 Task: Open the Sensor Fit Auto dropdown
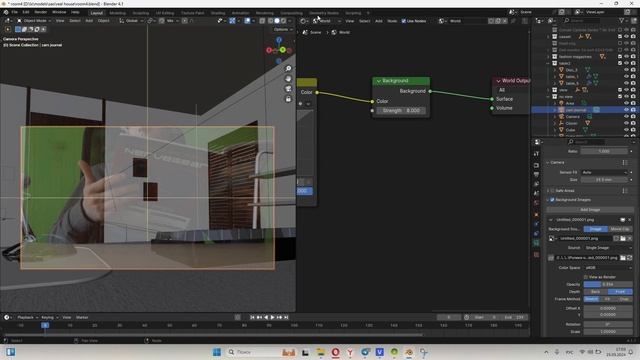604,172
